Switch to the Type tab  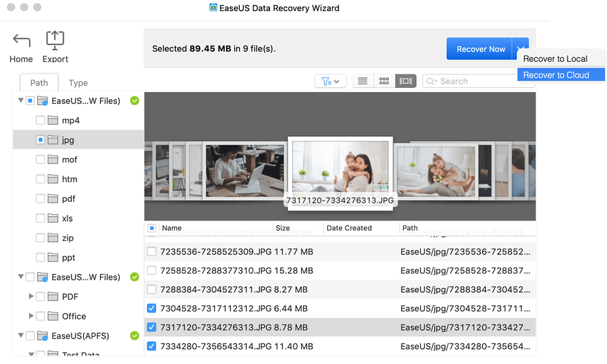(77, 82)
